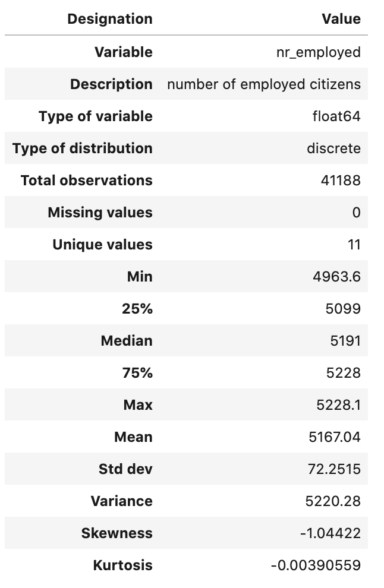Click the Missing values row label
Viewport: 384px width, 588px height.
pos(100,212)
